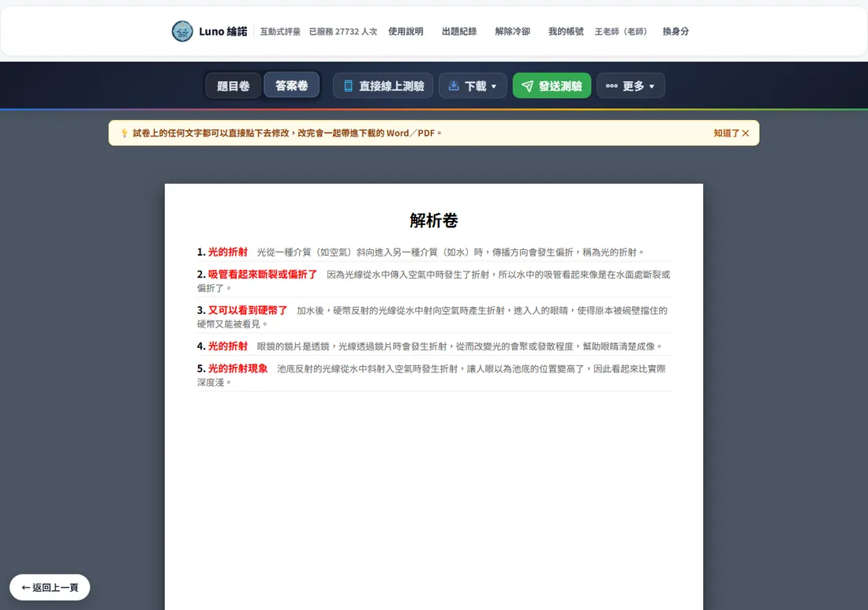
Task: Click the download tray icon
Action: [x=454, y=85]
